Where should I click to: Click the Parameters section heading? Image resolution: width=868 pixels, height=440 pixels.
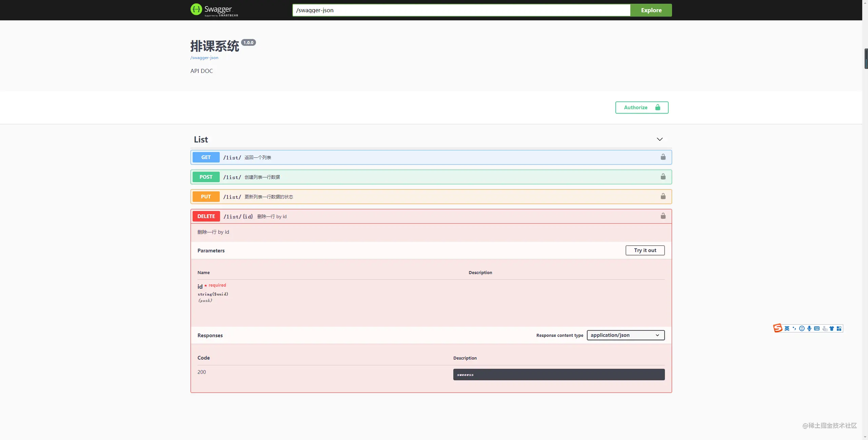click(x=211, y=250)
